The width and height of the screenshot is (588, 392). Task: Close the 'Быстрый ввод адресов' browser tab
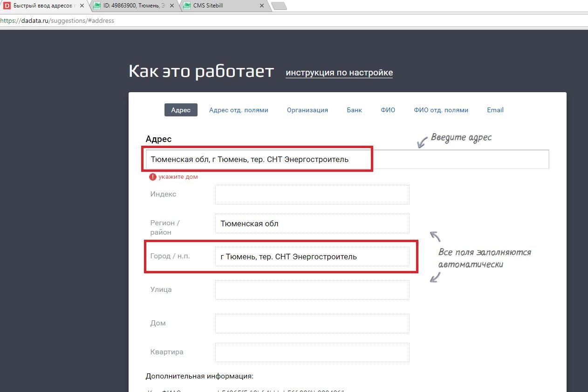[82, 6]
